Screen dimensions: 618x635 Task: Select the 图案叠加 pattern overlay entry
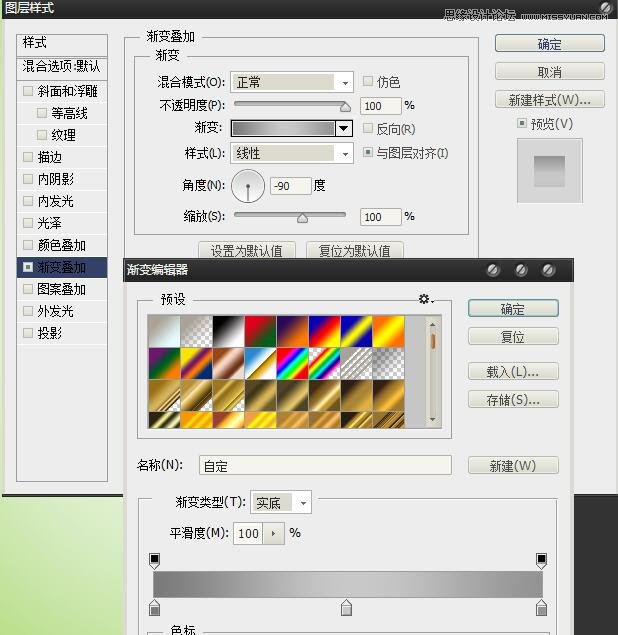pos(62,289)
